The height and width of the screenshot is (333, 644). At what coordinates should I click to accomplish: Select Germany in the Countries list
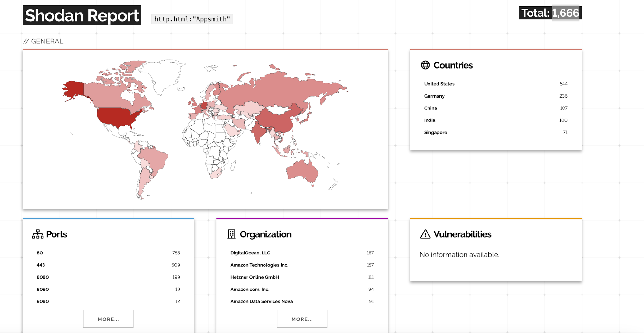(434, 96)
